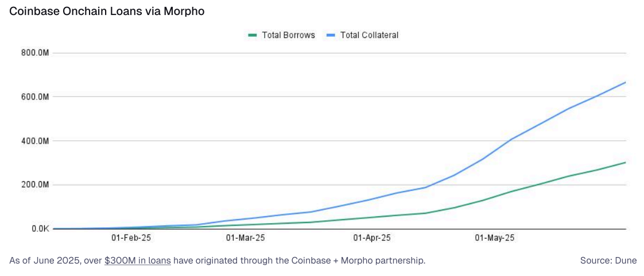644x276 pixels.
Task: Select the chart title Coinbase Onchain Loans via Morpho
Action: (x=107, y=11)
